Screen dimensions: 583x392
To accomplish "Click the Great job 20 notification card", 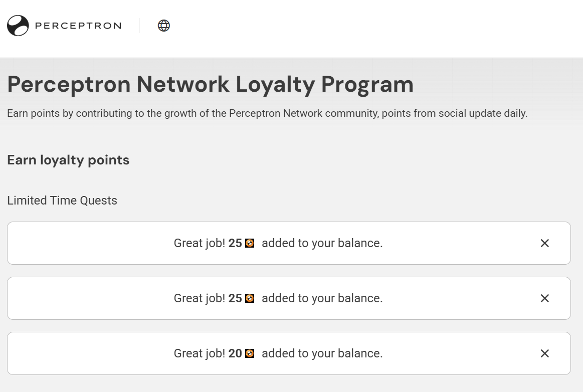I will tap(289, 353).
